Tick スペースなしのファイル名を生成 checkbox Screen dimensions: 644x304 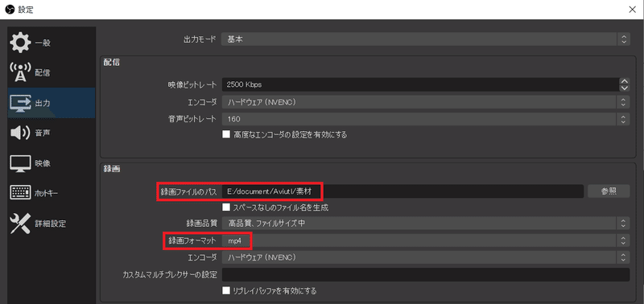tap(226, 207)
